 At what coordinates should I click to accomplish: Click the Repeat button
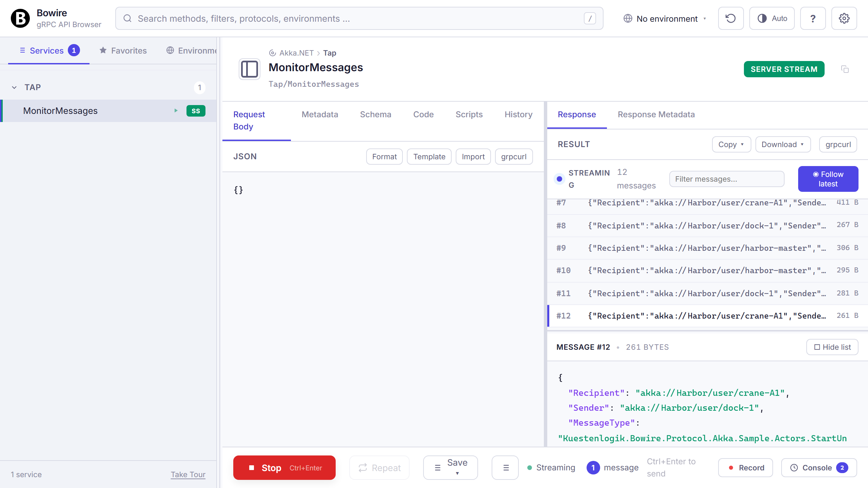[379, 468]
